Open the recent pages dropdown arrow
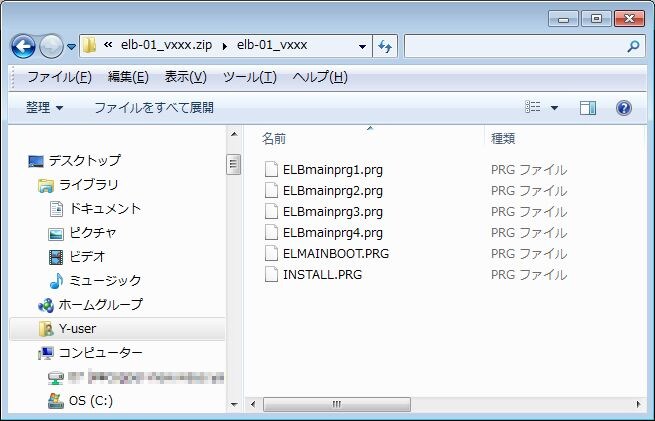 pos(72,46)
